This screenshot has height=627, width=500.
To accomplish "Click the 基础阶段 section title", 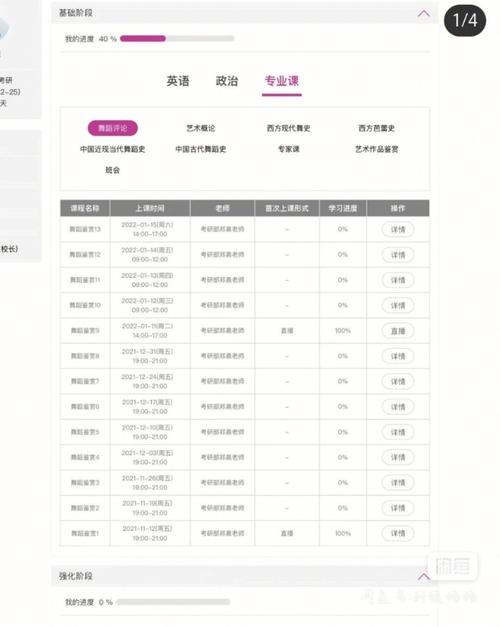I will [76, 13].
